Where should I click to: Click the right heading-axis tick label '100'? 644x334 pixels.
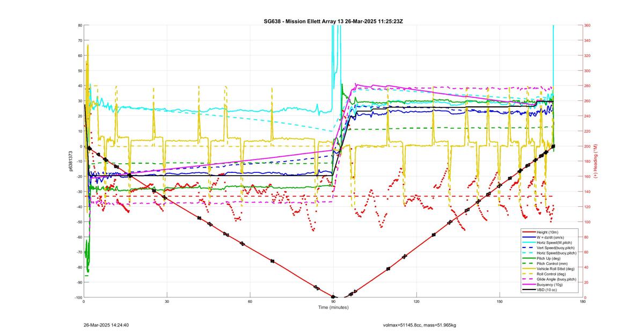click(588, 222)
